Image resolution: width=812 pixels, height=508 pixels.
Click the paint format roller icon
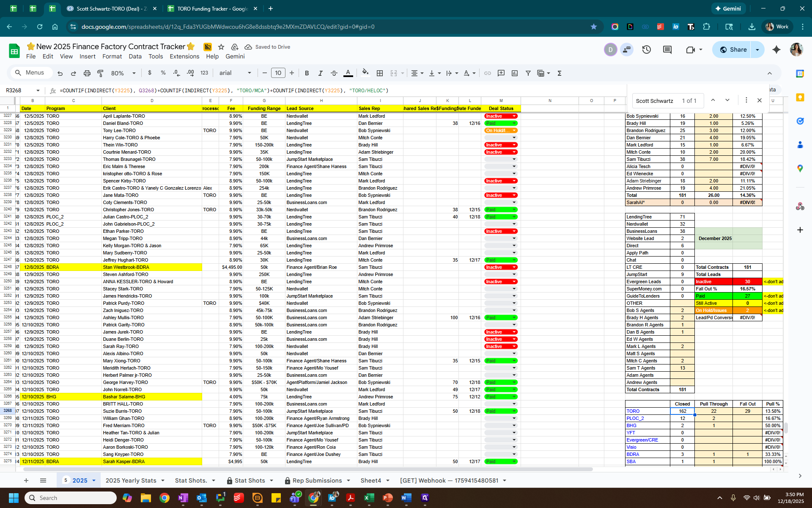[100, 73]
